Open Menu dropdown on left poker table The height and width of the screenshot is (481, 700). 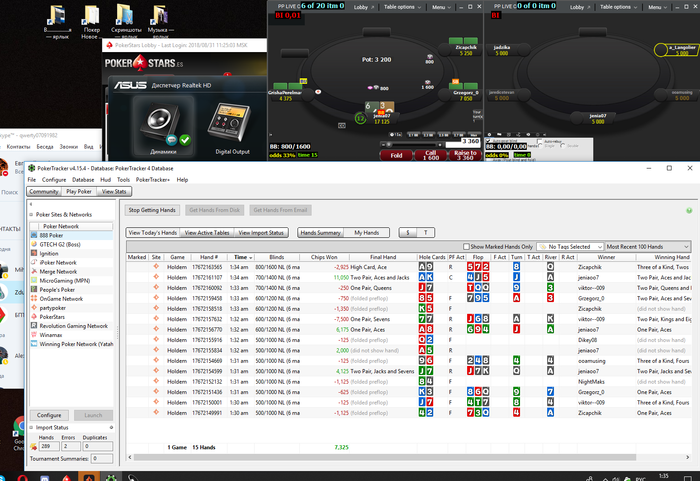(441, 7)
